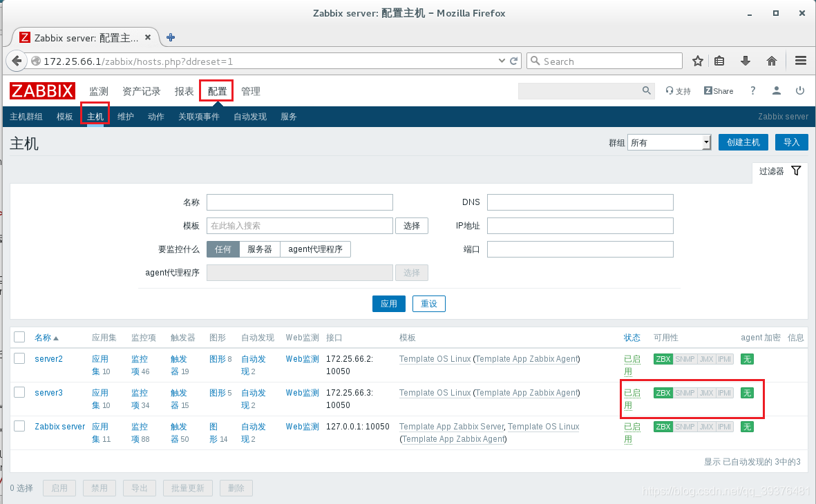This screenshot has height=504, width=816.
Task: Open downloads arrow icon
Action: [746, 61]
